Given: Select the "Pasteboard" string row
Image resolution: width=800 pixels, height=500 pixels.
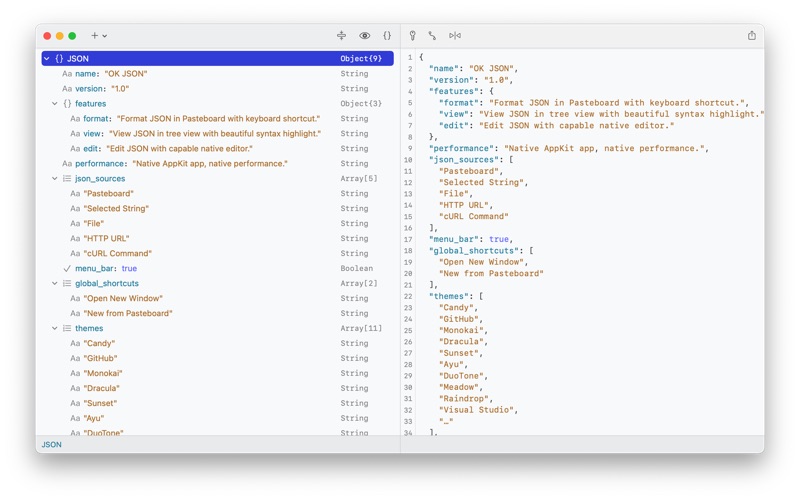Looking at the screenshot, I should (x=108, y=194).
